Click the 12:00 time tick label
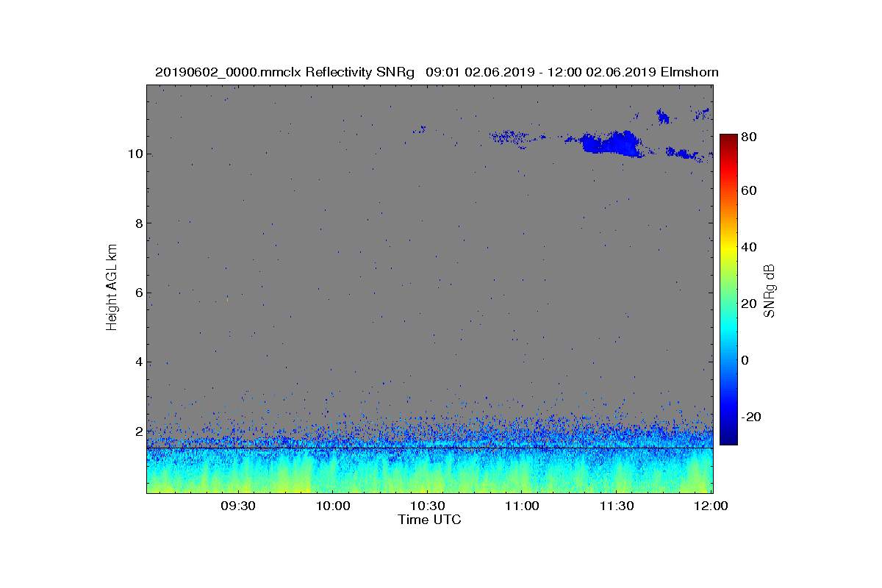The height and width of the screenshot is (588, 882). (711, 506)
